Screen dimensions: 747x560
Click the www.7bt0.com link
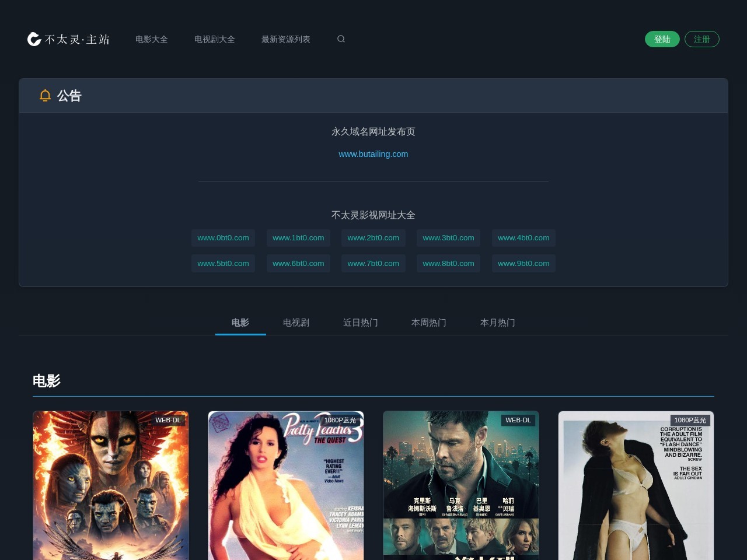pyautogui.click(x=373, y=264)
